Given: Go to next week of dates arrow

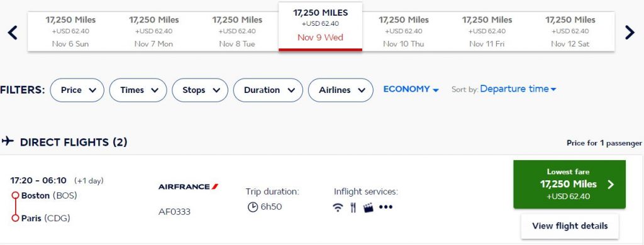Looking at the screenshot, I should point(630,33).
